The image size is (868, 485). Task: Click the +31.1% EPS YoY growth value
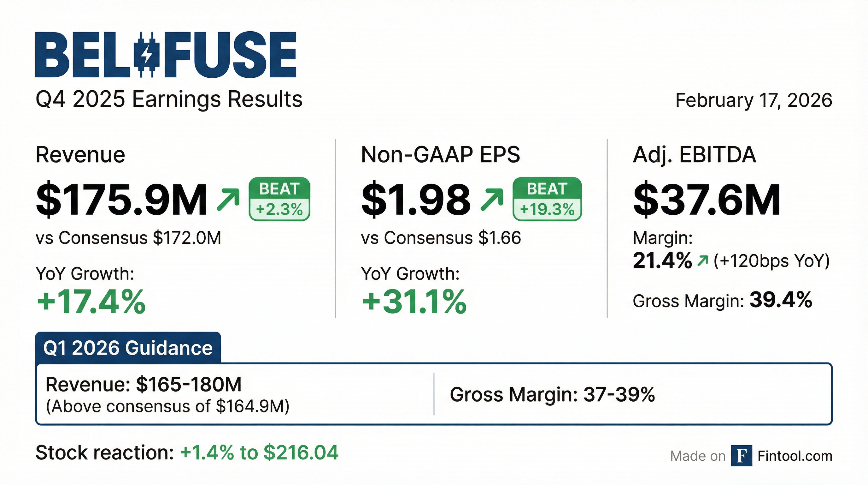tap(414, 302)
